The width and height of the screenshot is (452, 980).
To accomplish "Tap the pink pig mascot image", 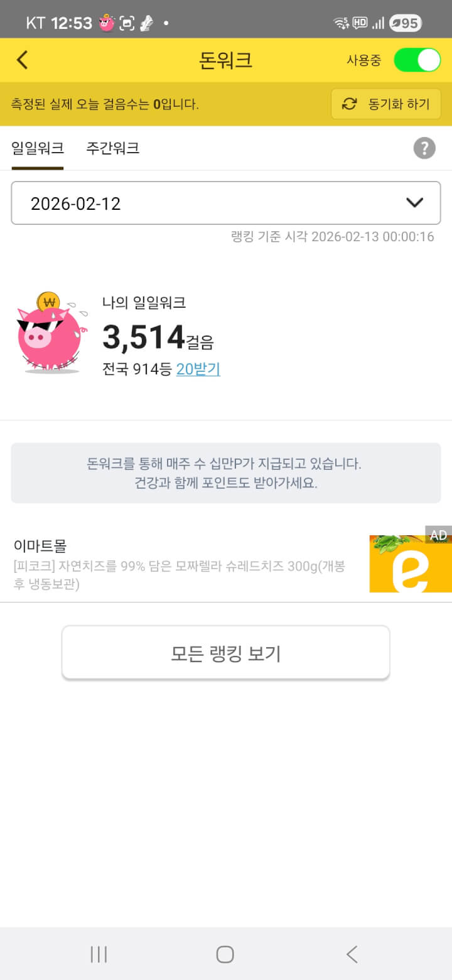I will point(49,334).
